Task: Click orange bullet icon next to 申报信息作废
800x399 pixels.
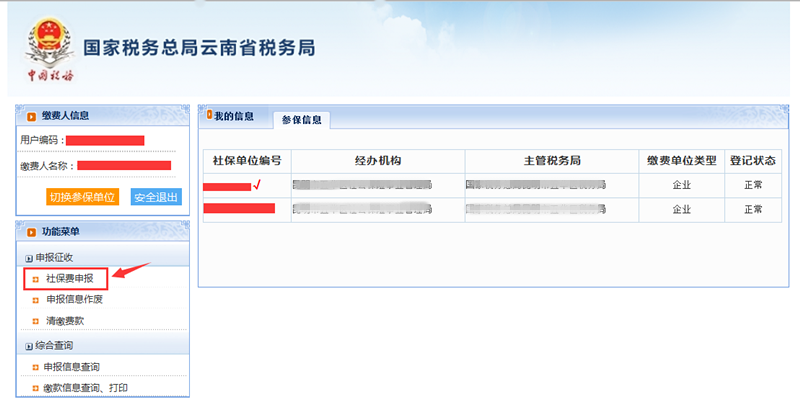Action: click(35, 300)
